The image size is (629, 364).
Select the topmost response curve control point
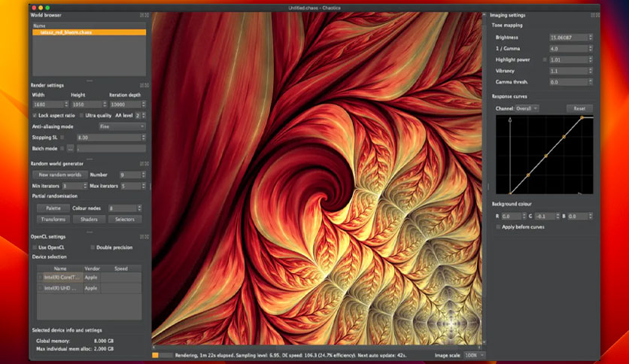(582, 117)
